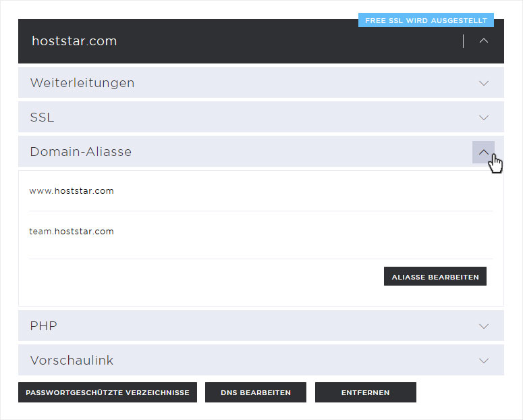Expand the Weiterleitungen section chevron

484,83
